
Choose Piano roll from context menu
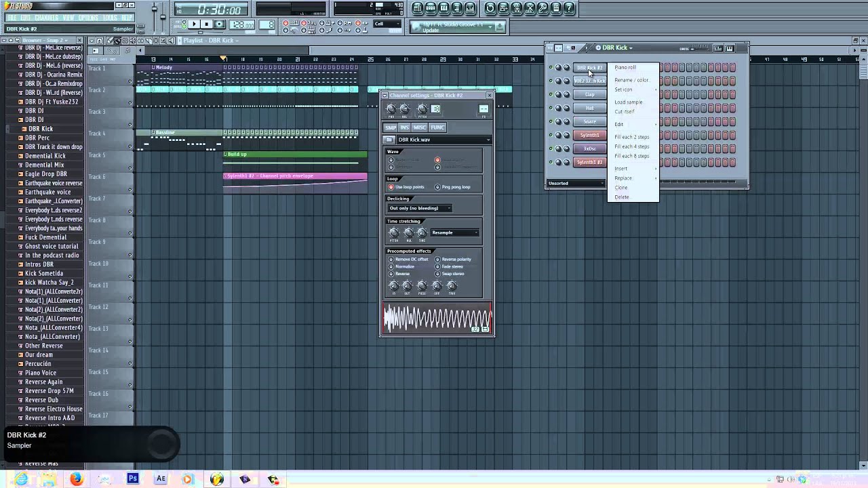point(625,68)
